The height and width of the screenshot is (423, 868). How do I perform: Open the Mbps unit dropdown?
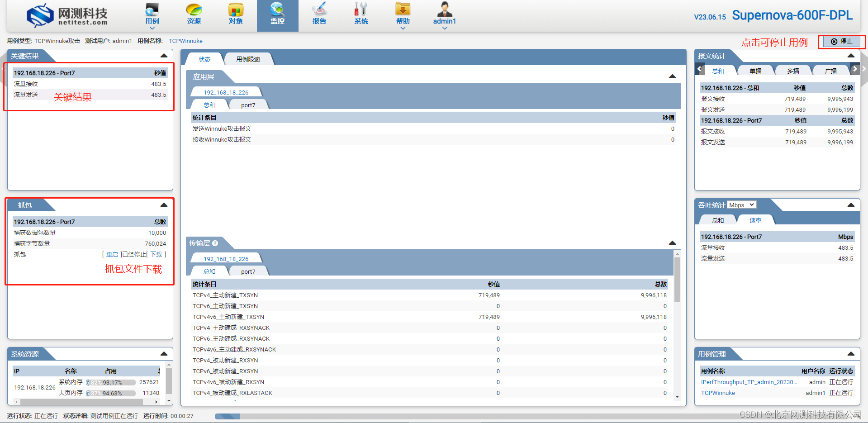pos(742,205)
